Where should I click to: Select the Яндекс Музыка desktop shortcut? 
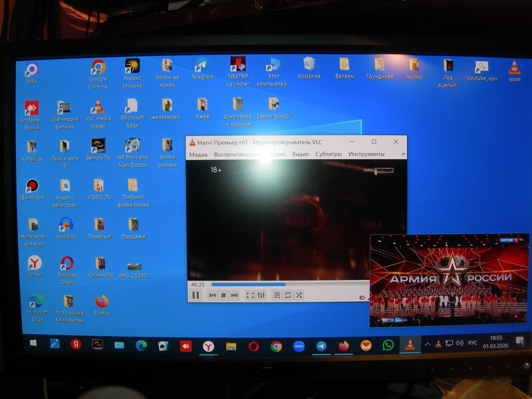[132, 74]
